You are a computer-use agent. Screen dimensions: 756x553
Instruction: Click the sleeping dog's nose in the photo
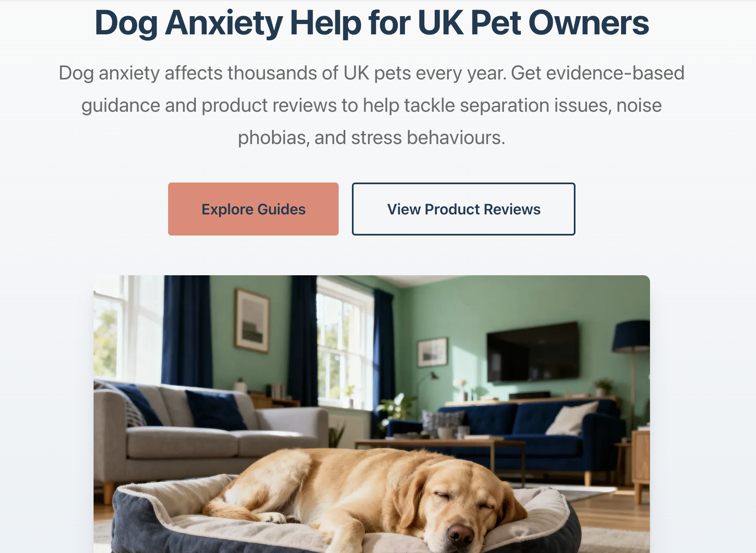pyautogui.click(x=460, y=534)
